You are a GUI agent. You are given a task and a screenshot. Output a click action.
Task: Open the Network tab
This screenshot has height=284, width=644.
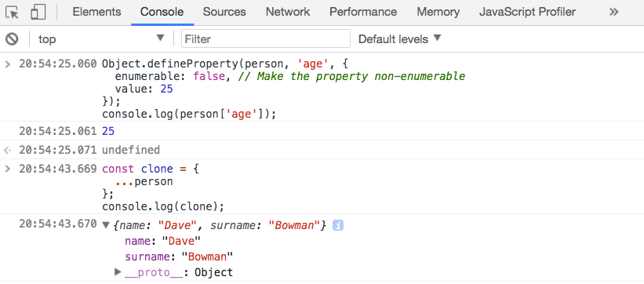pos(288,12)
